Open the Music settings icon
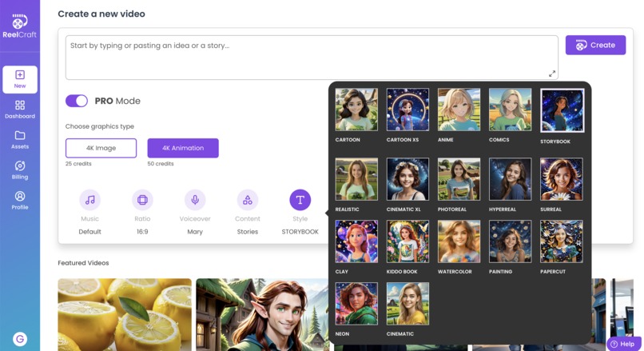Screen dimensions: 644x351 click(x=89, y=200)
